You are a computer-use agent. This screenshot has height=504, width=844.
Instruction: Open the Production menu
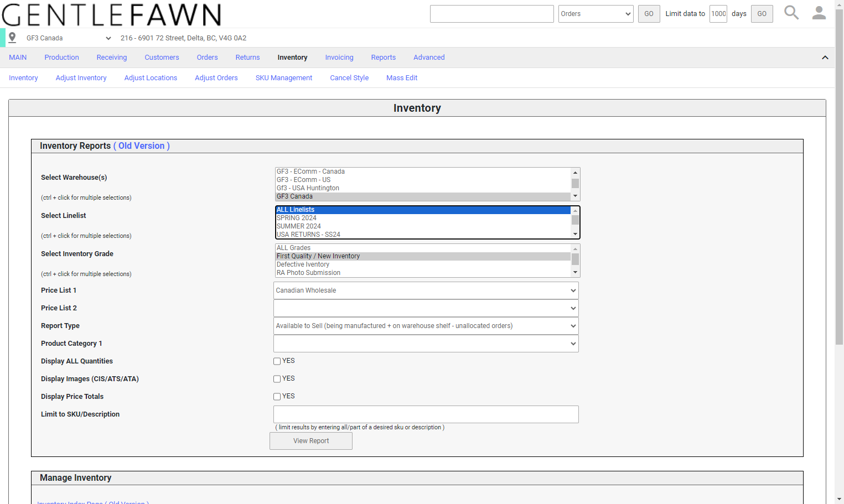coord(61,58)
